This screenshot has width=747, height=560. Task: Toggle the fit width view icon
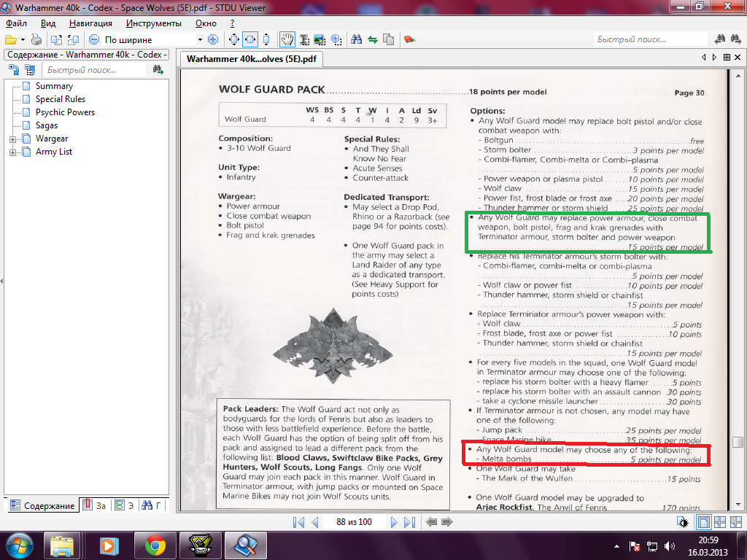click(250, 39)
